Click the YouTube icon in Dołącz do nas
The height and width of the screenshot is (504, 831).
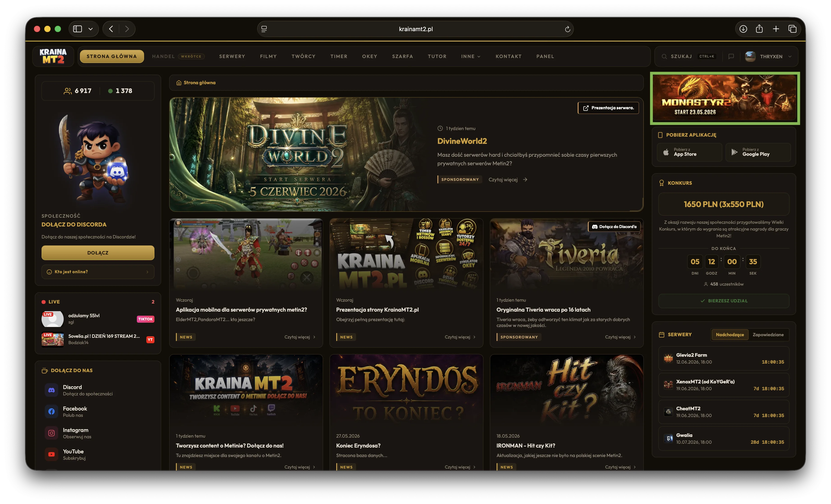52,454
